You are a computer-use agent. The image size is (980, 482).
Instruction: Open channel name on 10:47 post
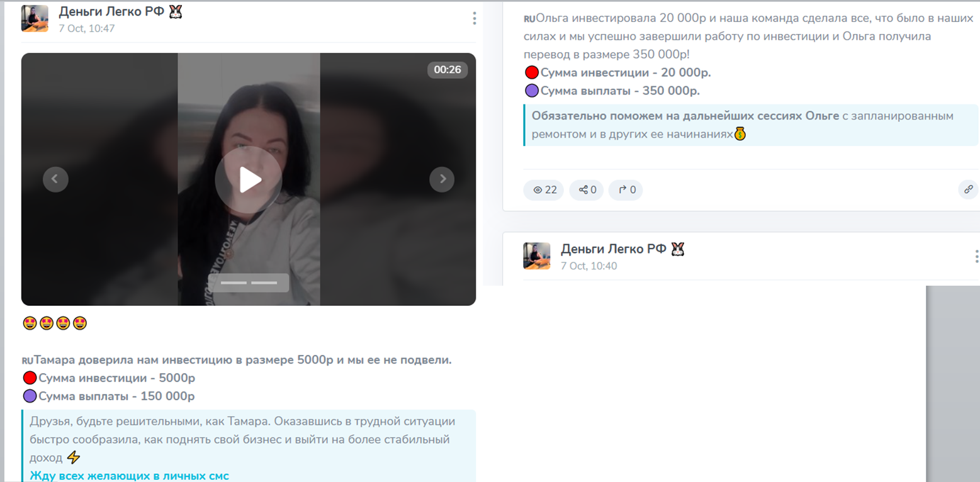tap(120, 11)
